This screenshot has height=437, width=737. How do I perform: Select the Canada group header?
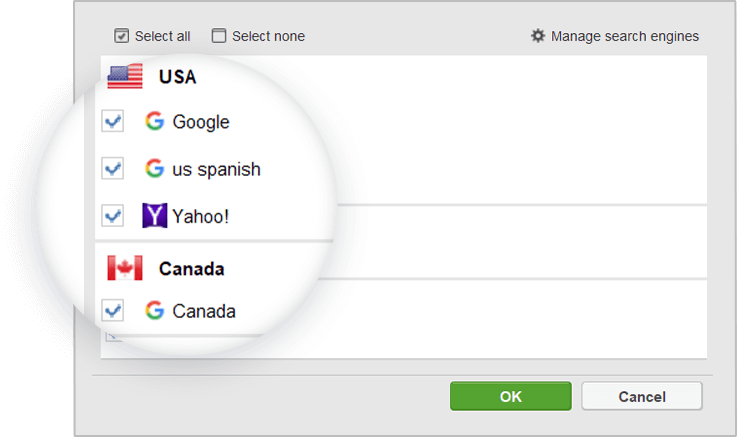coord(191,269)
